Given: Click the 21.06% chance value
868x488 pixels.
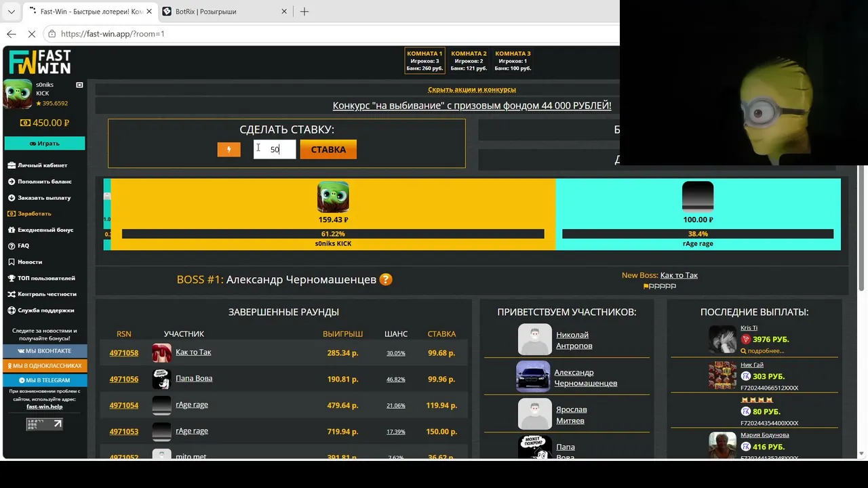Looking at the screenshot, I should [x=395, y=406].
